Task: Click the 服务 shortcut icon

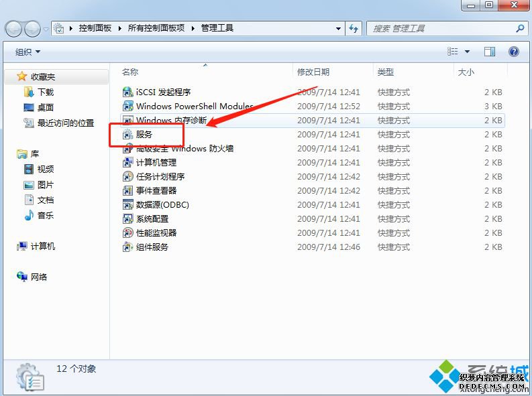Action: (127, 134)
